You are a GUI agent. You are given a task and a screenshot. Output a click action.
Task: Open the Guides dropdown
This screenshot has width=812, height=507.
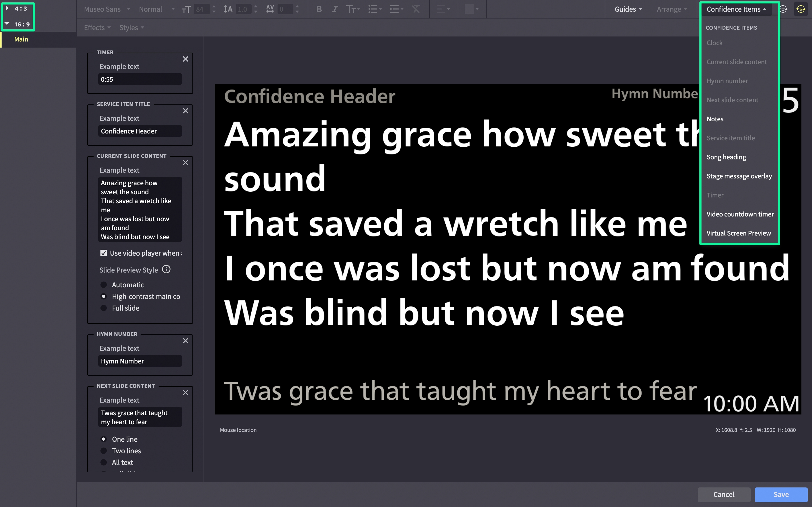click(628, 9)
